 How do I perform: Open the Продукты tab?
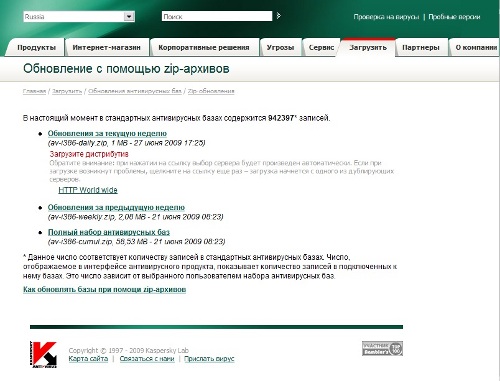(x=36, y=48)
